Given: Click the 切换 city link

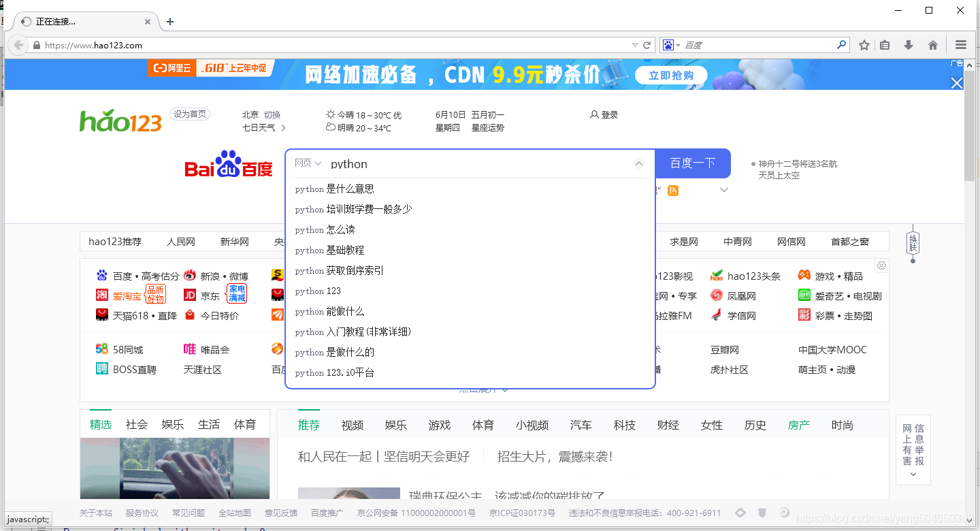Looking at the screenshot, I should pos(272,114).
